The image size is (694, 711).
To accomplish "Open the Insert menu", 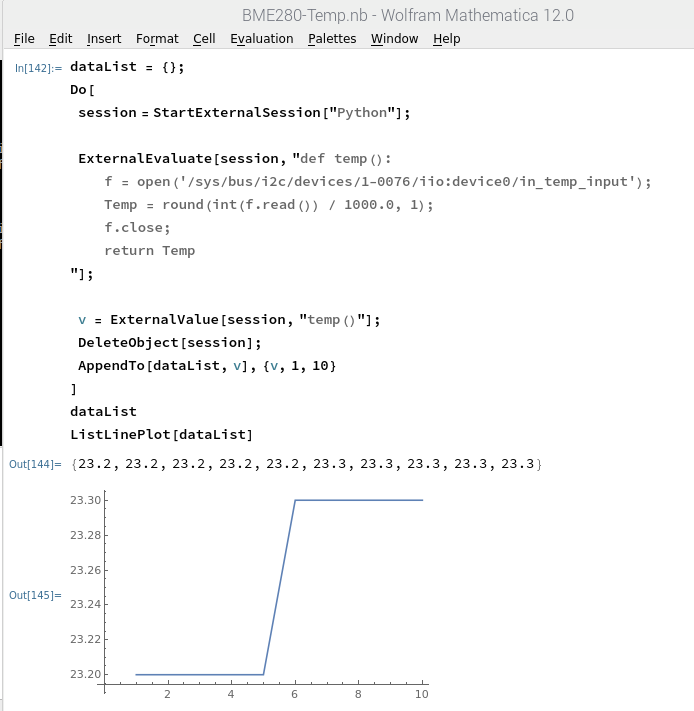I will click(104, 39).
